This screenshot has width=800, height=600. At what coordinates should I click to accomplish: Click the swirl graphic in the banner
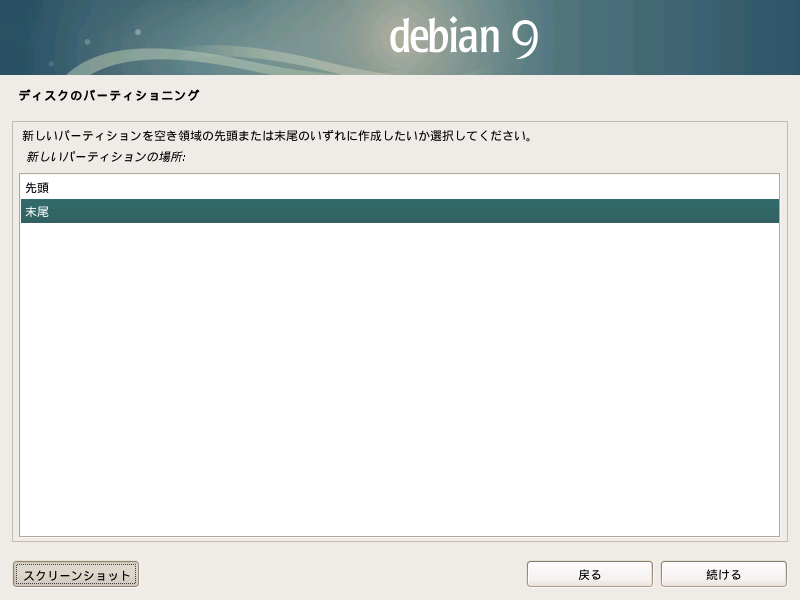200,55
